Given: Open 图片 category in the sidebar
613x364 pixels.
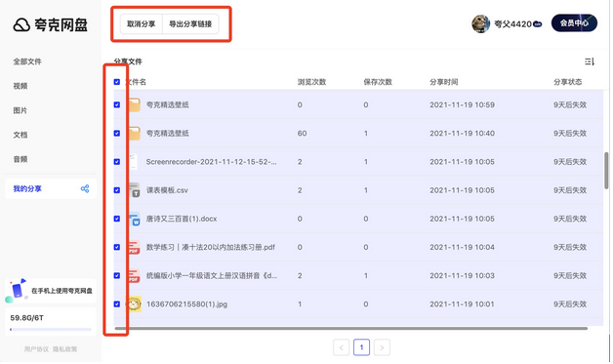Looking at the screenshot, I should click(20, 110).
